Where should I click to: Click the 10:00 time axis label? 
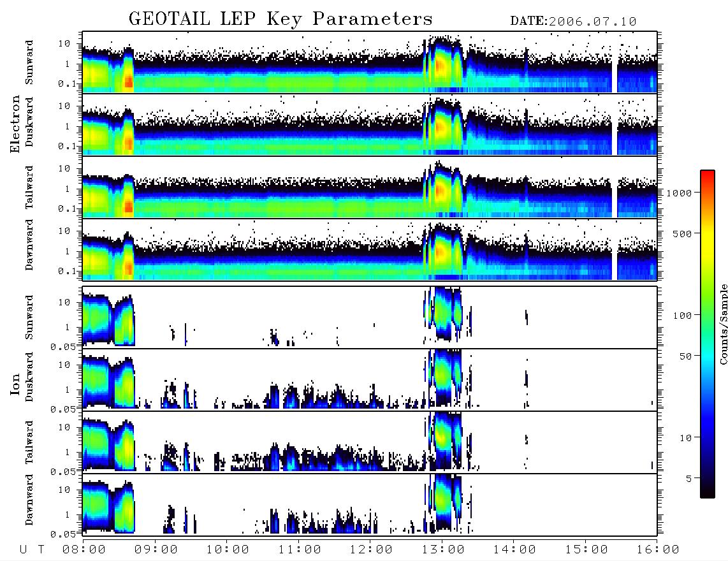pos(228,550)
